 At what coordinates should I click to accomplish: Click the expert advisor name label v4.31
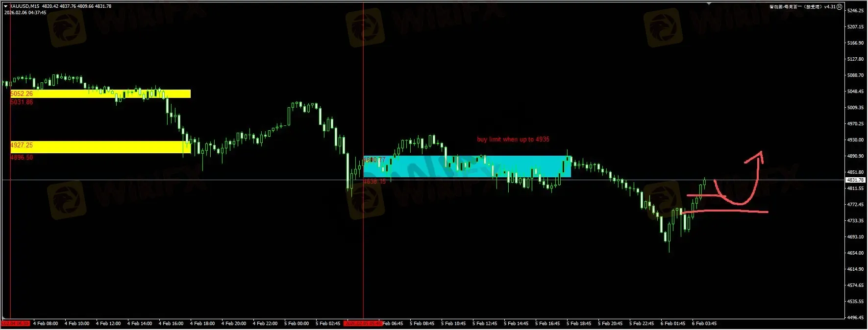tap(802, 7)
